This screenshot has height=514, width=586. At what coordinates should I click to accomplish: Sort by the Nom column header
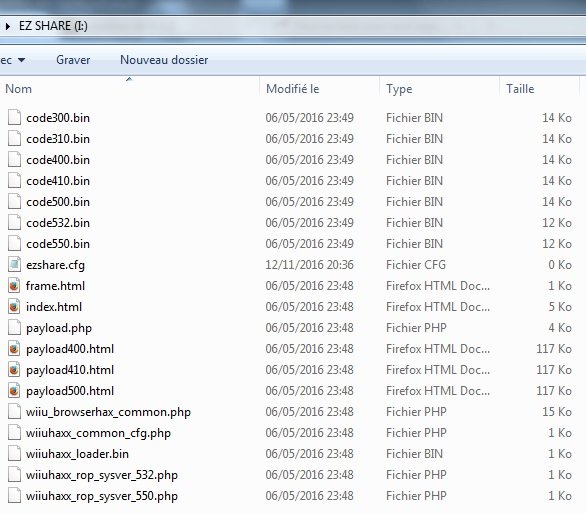coord(18,89)
